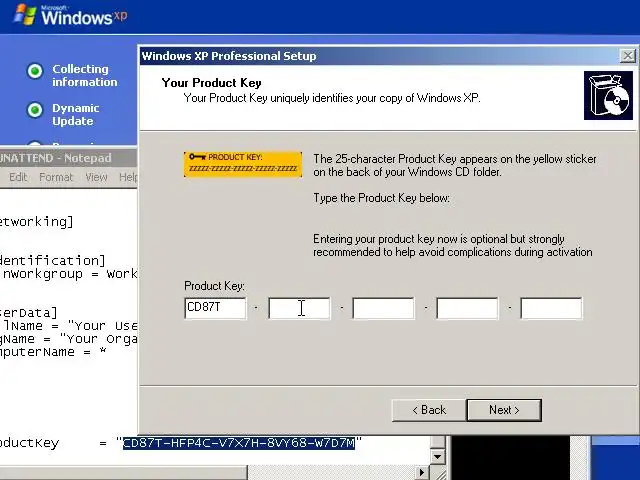Image resolution: width=640 pixels, height=480 pixels.
Task: Click the UNATTEND - Notepad title bar
Action: coord(68,158)
